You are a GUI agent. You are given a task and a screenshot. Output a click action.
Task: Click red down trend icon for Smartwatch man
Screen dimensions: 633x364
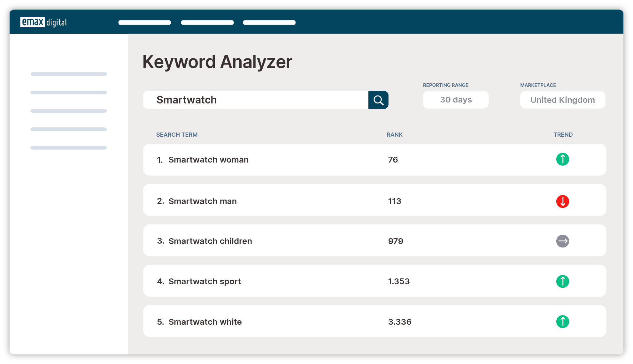562,201
